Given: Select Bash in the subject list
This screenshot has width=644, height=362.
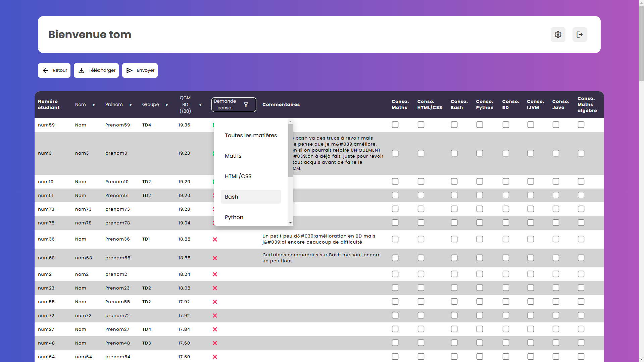Looking at the screenshot, I should 251,197.
